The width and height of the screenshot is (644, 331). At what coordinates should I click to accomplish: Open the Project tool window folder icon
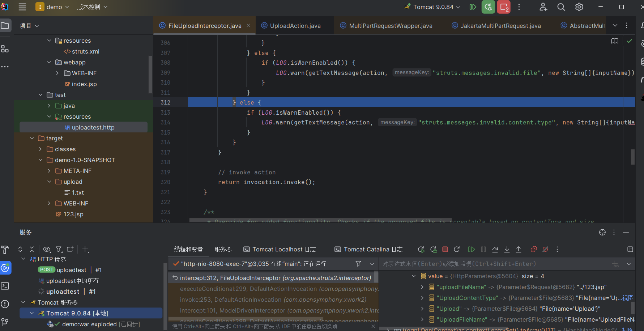[5, 26]
